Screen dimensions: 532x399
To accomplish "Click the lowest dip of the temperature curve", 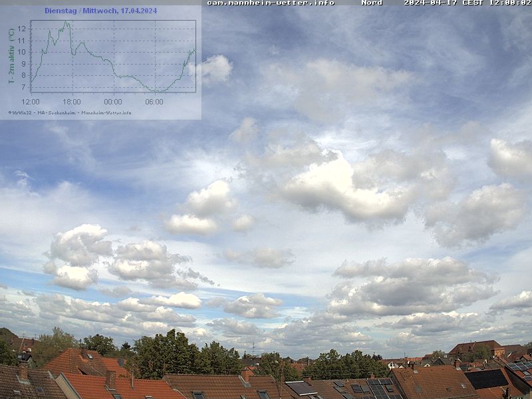I will point(156,91).
